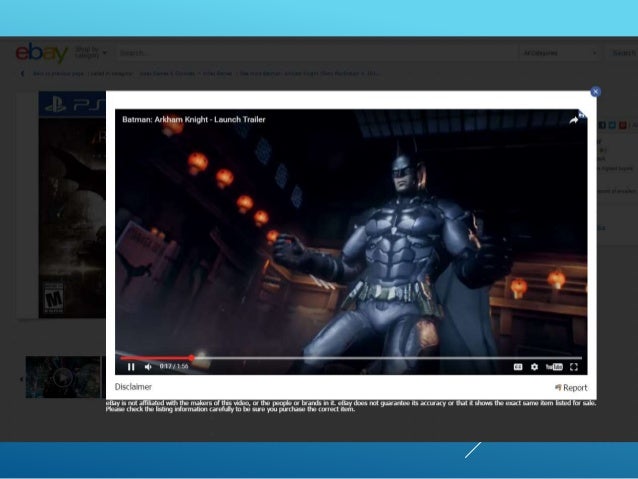
Task: Click the Report link below video
Action: click(571, 387)
